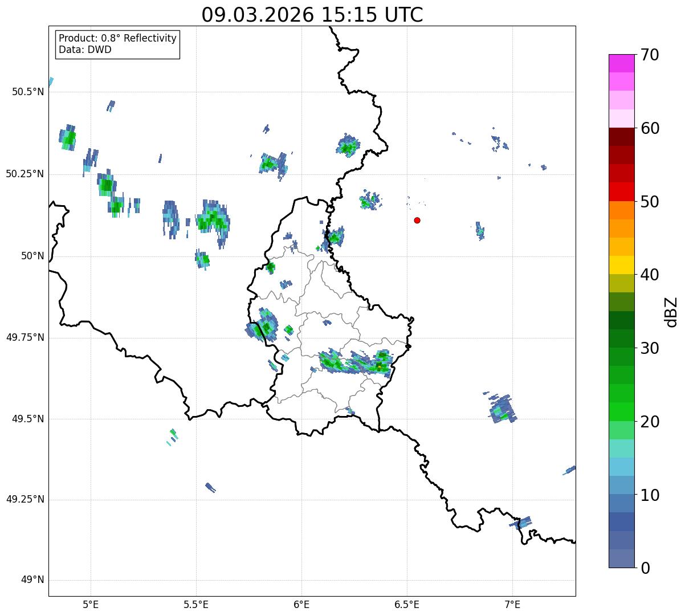Click the 7°E longitude tick label

(x=512, y=605)
